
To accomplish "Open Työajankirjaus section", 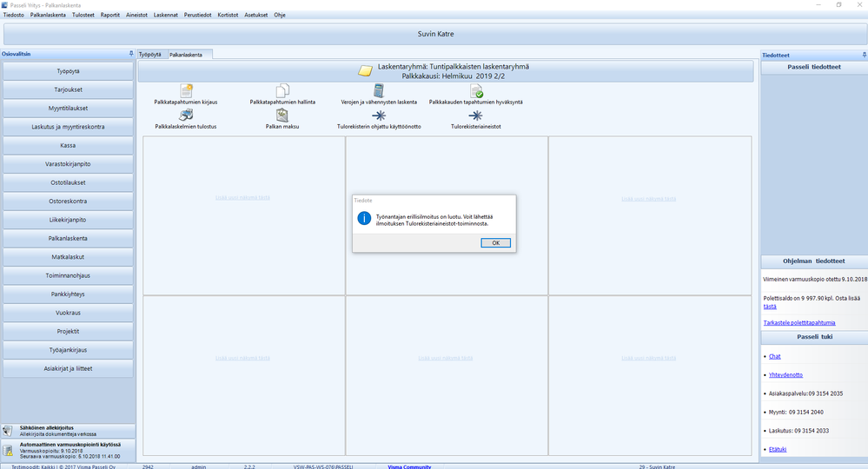I will [68, 350].
